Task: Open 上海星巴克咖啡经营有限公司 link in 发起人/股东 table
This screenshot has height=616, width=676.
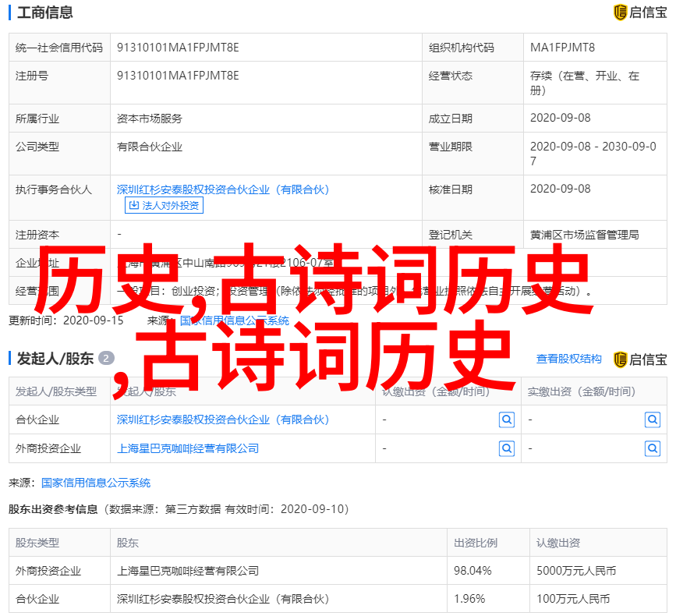Action: (x=188, y=449)
